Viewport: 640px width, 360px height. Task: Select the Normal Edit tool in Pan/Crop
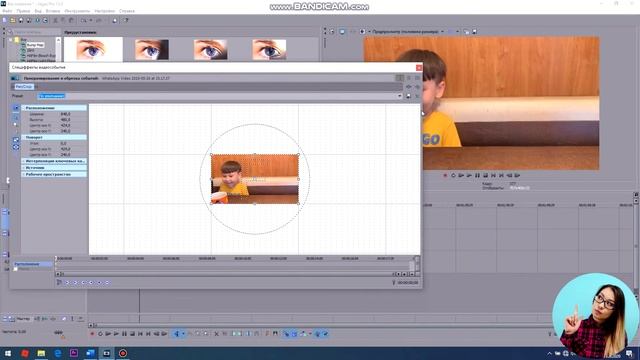click(16, 117)
